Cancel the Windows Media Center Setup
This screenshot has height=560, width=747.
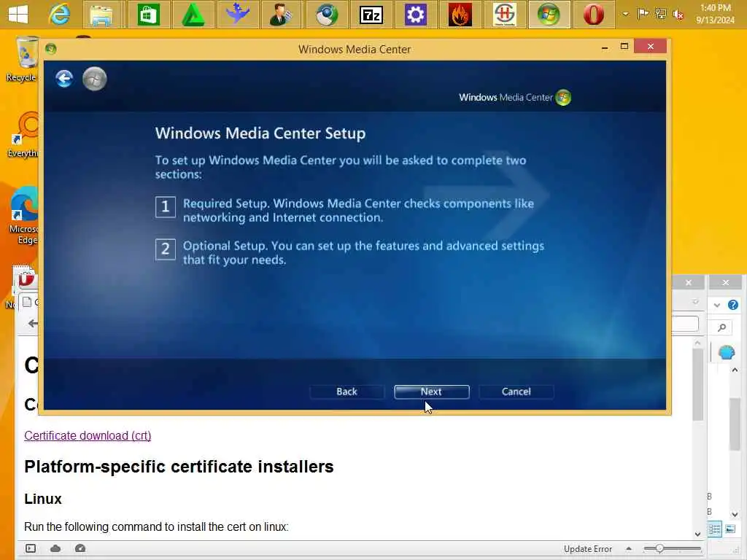click(516, 392)
